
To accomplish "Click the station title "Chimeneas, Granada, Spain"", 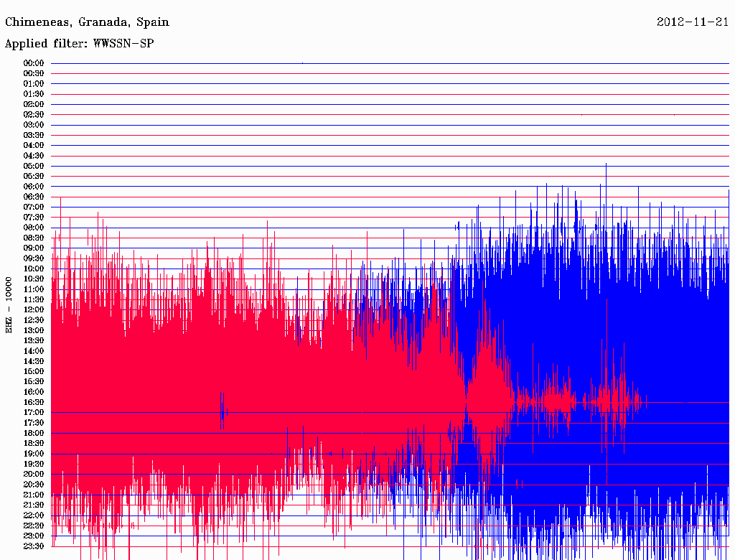I will coord(87,22).
